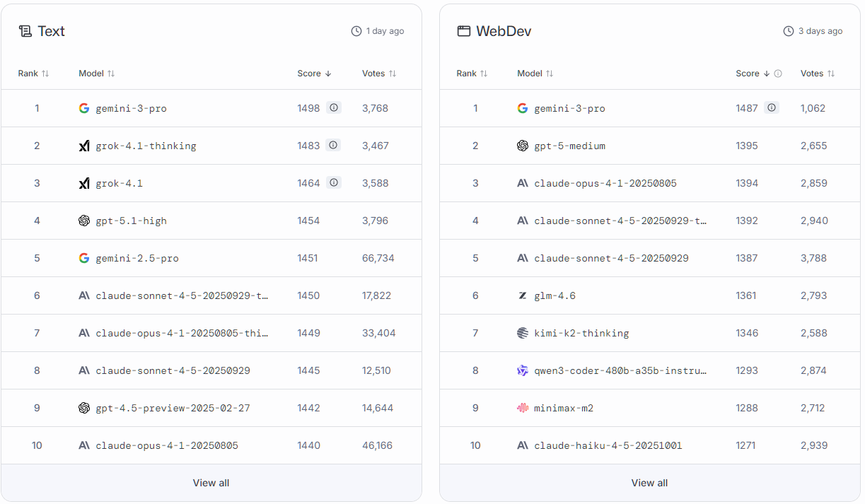The height and width of the screenshot is (504, 865).
Task: Click the info icon beside WebDev's Score header
Action: click(779, 73)
